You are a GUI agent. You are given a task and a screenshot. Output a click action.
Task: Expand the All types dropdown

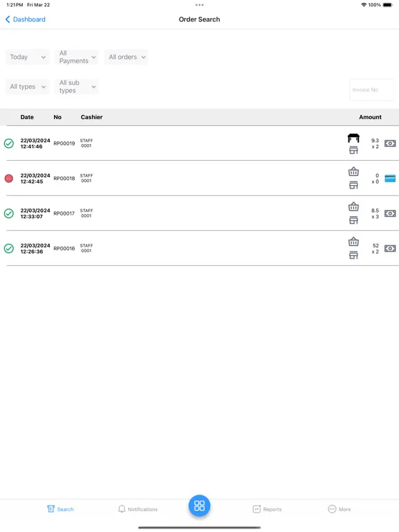(28, 87)
